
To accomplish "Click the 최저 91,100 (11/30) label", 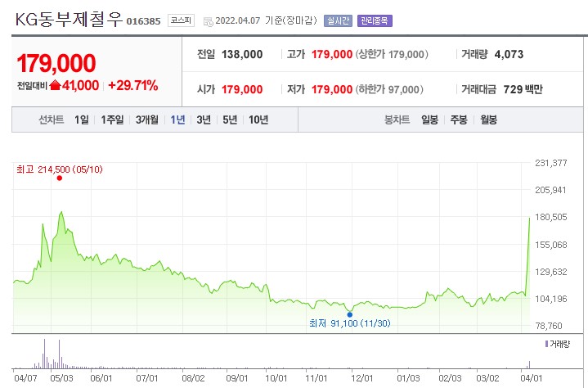I will pyautogui.click(x=350, y=323).
